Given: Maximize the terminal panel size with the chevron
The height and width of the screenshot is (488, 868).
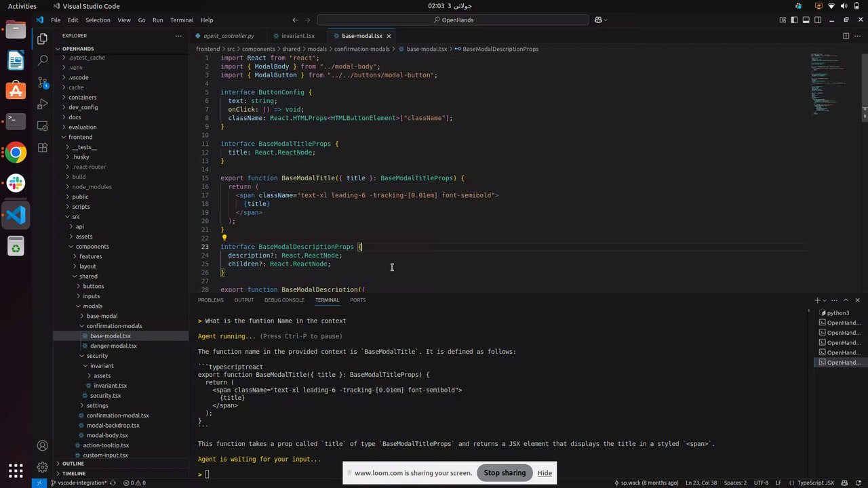Looking at the screenshot, I should click(x=846, y=300).
